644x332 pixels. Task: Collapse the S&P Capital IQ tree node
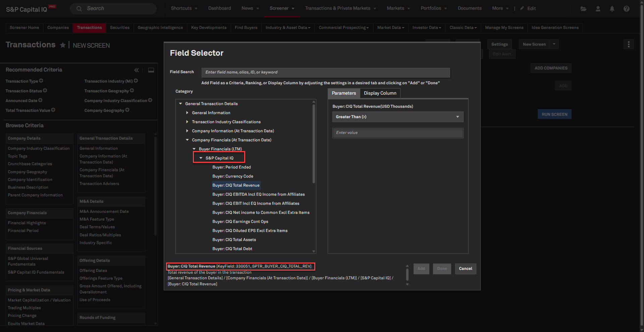[x=201, y=158]
